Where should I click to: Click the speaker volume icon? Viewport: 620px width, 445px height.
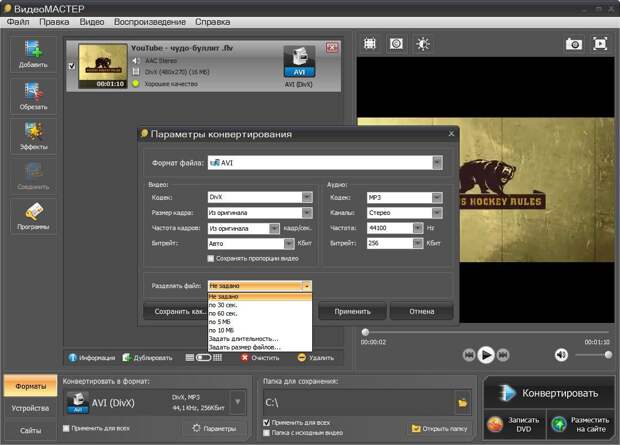561,354
